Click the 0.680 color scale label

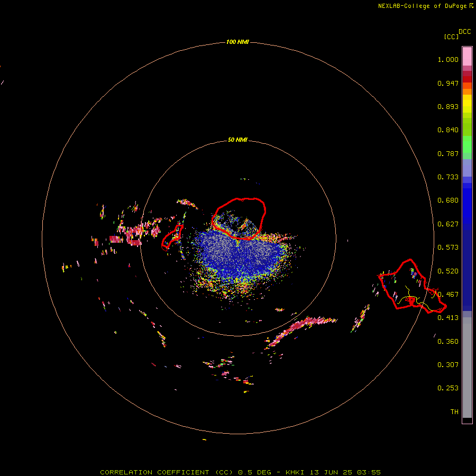tap(448, 200)
